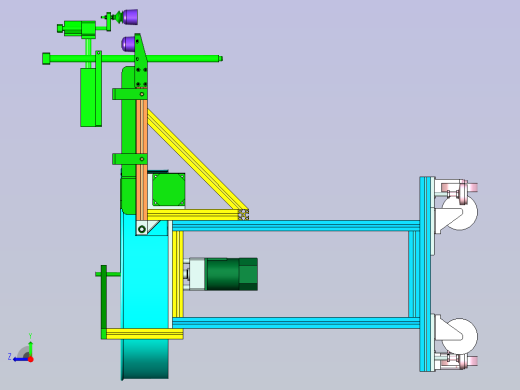Image resolution: width=520 pixels, height=390 pixels.
Task: Select the yellow bottom horizontal extrusion
Action: [x=144, y=334]
